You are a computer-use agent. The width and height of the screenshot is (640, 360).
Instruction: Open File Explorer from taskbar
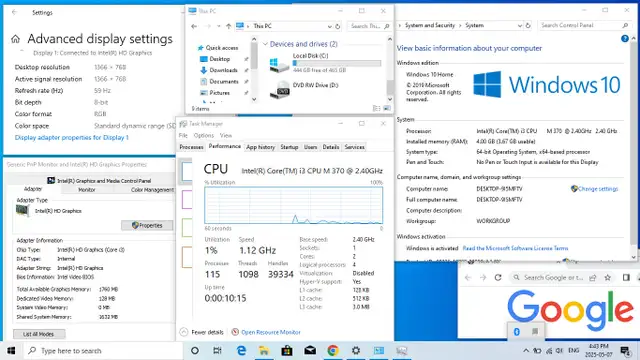pyautogui.click(x=264, y=351)
